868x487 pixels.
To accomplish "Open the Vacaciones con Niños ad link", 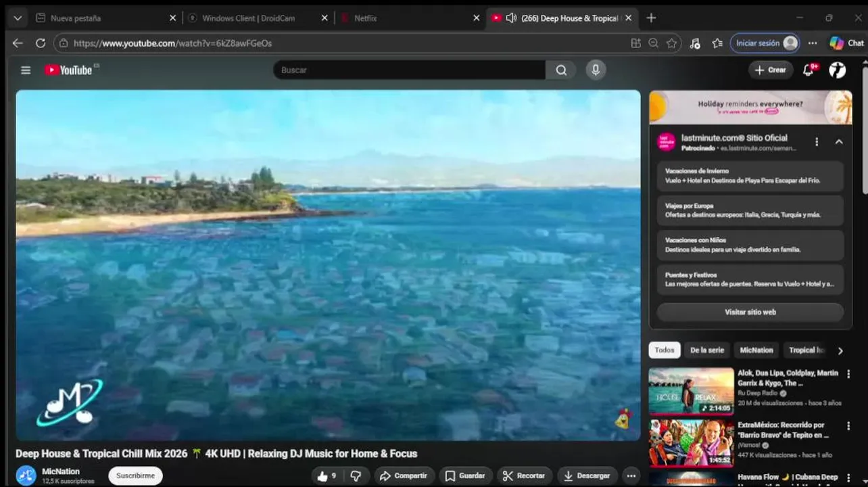I will point(750,245).
